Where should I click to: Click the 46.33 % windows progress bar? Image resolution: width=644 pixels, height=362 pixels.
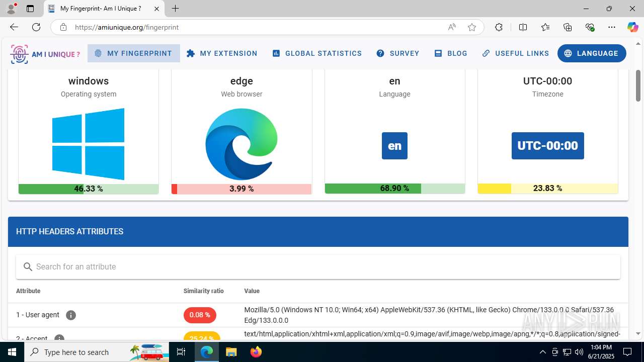pyautogui.click(x=89, y=189)
